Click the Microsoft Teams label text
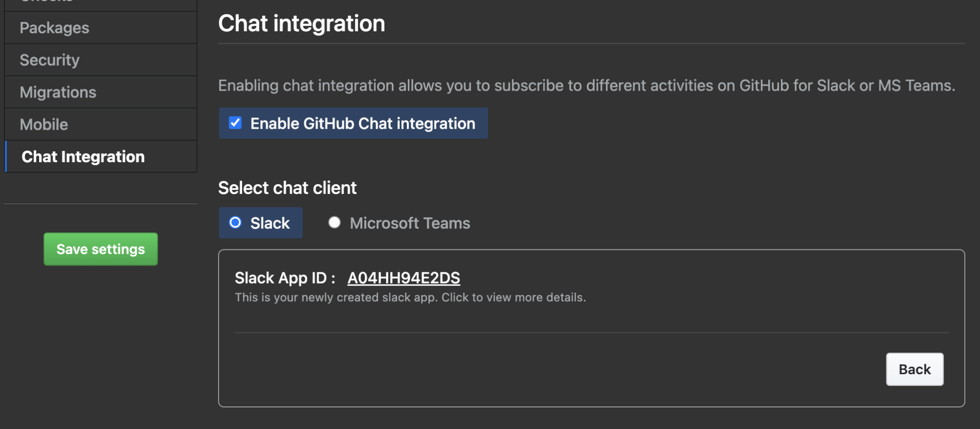The height and width of the screenshot is (429, 980). point(409,223)
